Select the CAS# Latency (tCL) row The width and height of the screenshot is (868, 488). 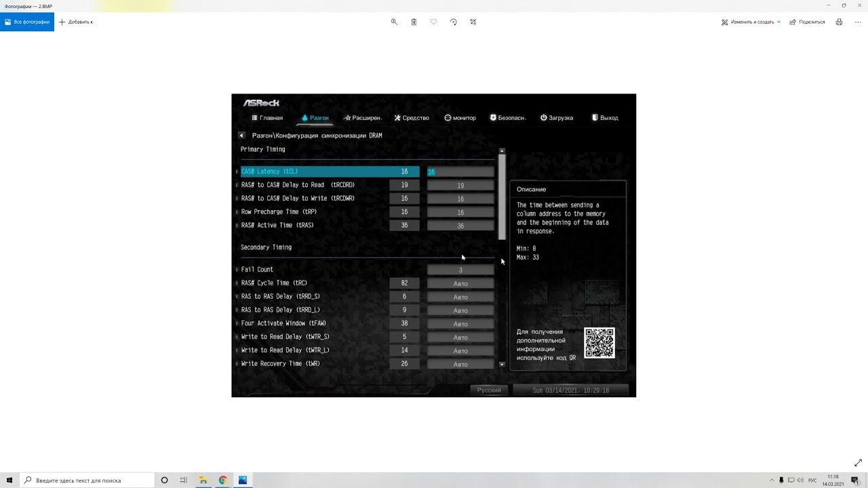point(330,171)
